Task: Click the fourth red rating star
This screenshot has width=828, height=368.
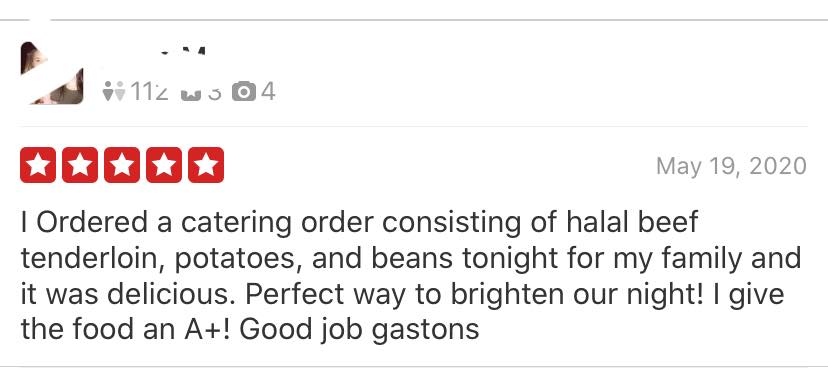Action: coord(164,165)
